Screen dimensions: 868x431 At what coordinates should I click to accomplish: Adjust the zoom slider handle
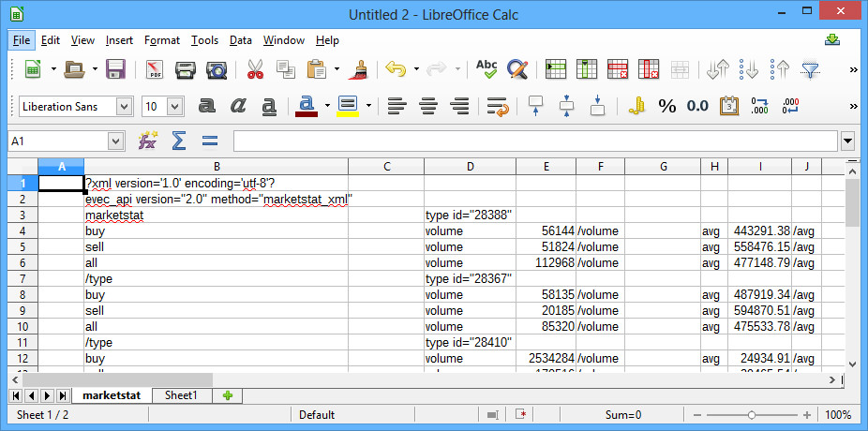(x=751, y=415)
